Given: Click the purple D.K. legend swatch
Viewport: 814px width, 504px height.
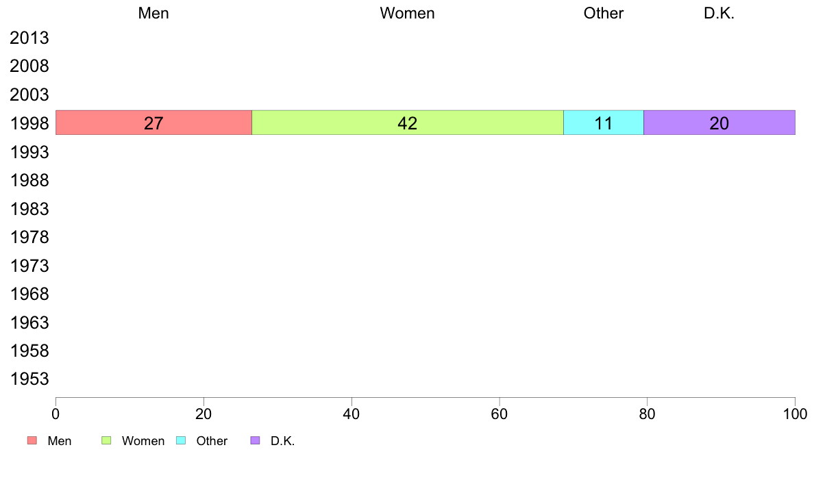Looking at the screenshot, I should point(255,440).
